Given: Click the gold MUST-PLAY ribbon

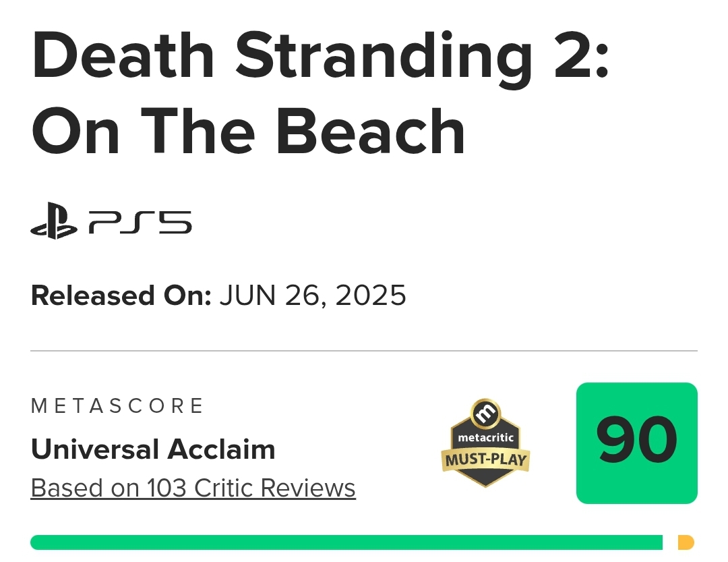Looking at the screenshot, I should tap(485, 460).
